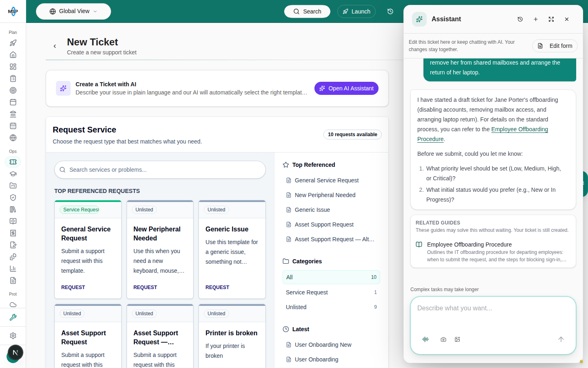Go back using the chevron beside New Ticket
Screen dimensions: 588x368
pos(55,46)
